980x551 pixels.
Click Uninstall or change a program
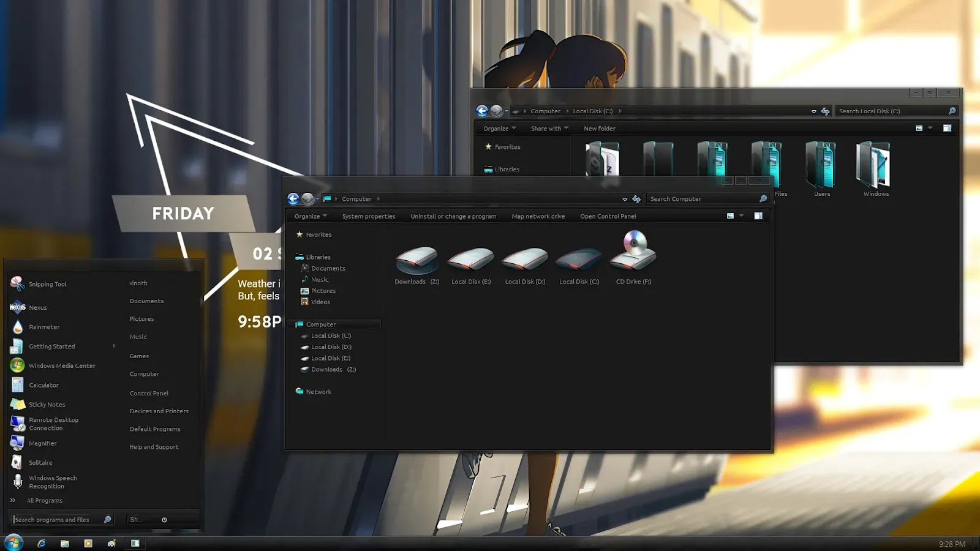coord(453,216)
